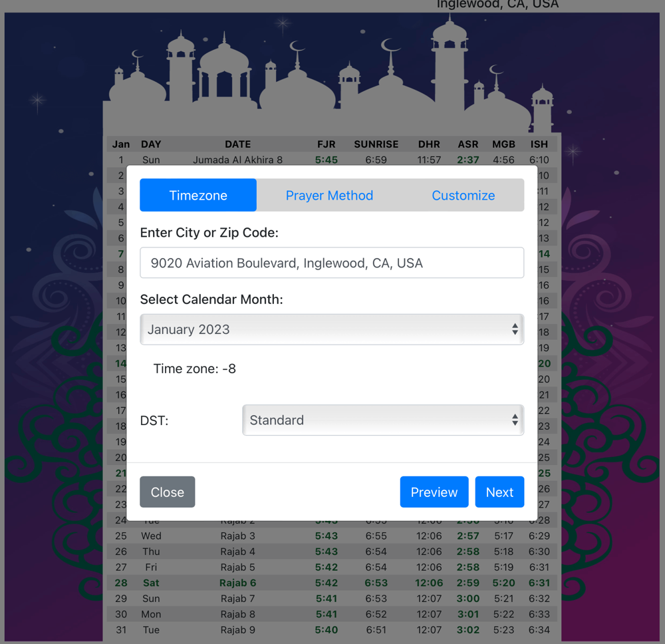Click the FJR column header

tap(326, 144)
